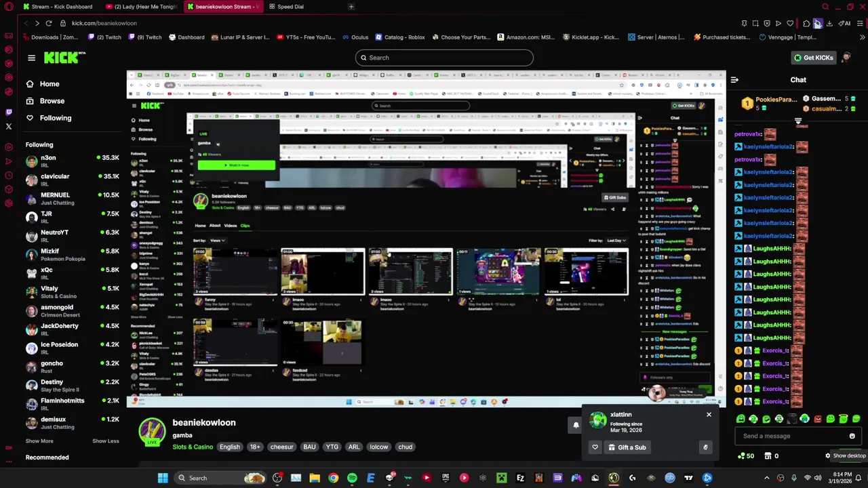Collapse following list with Show Less
Image resolution: width=868 pixels, height=488 pixels.
106,441
